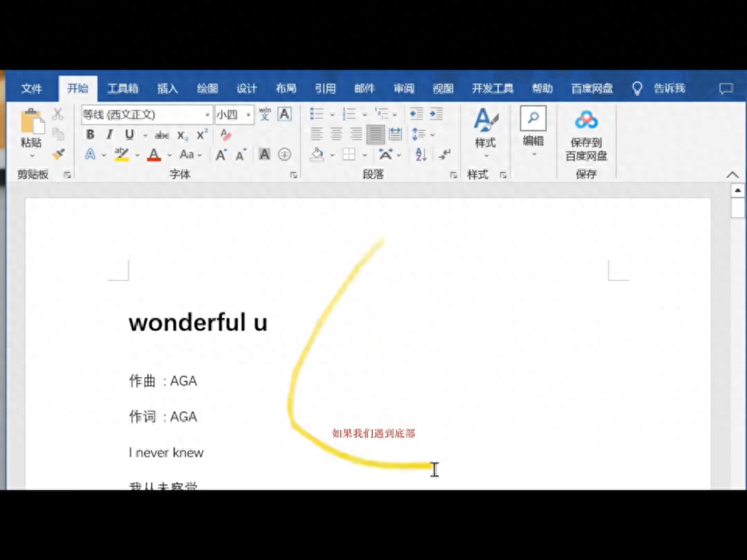This screenshot has width=747, height=560.
Task: Open the font size dropdown
Action: (248, 115)
